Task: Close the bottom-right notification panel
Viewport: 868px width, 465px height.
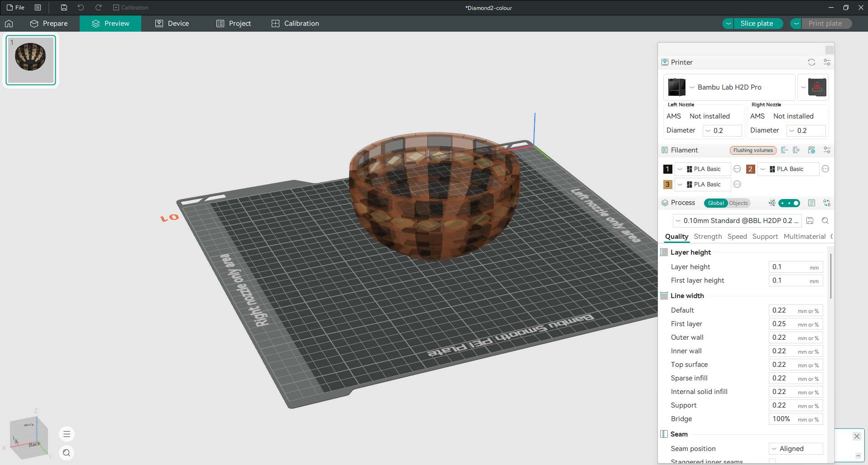Action: tap(857, 437)
